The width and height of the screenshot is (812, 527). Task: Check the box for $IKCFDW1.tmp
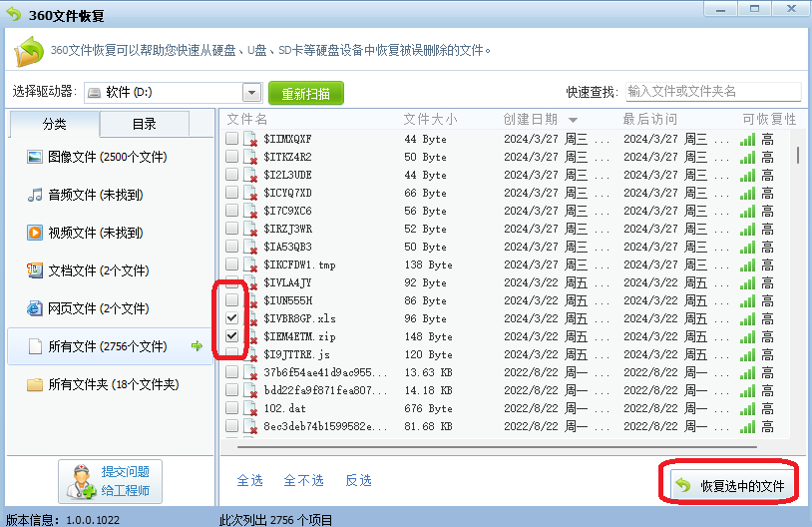pos(232,264)
